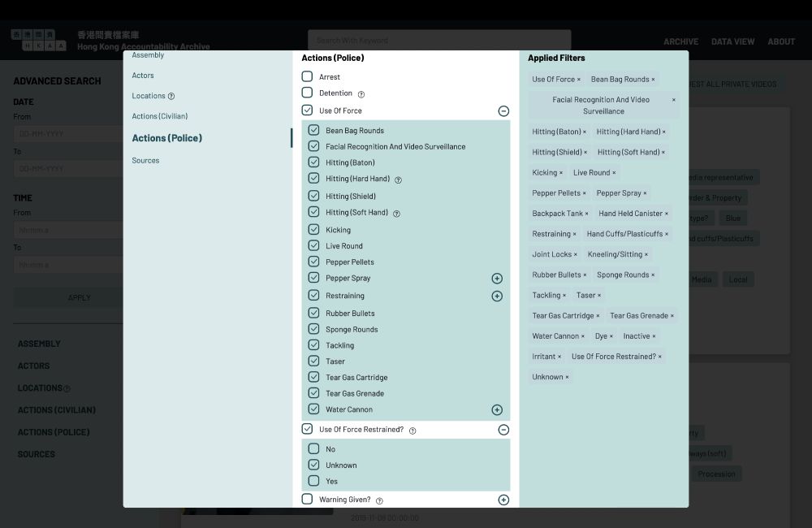Screen dimensions: 812x528
Task: Select the Actions (Police) category
Action: [x=167, y=138]
